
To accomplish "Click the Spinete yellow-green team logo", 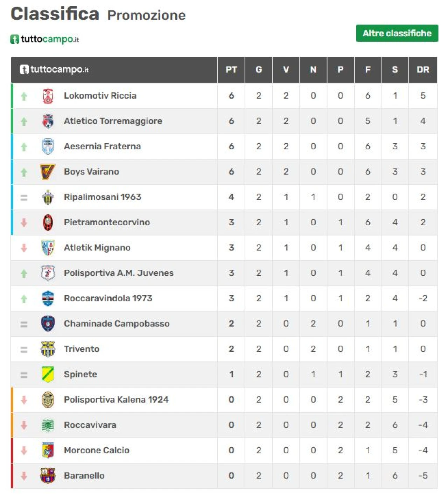I will coord(48,374).
